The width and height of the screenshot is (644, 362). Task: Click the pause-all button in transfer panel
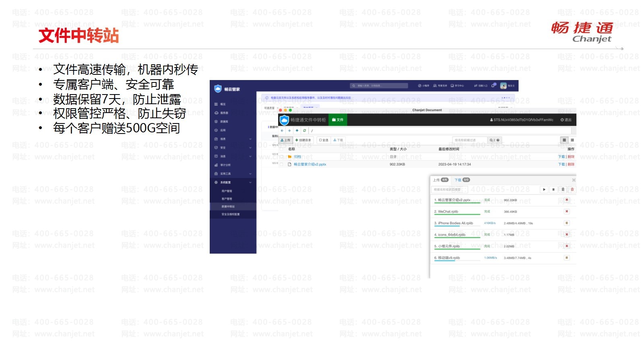point(553,189)
